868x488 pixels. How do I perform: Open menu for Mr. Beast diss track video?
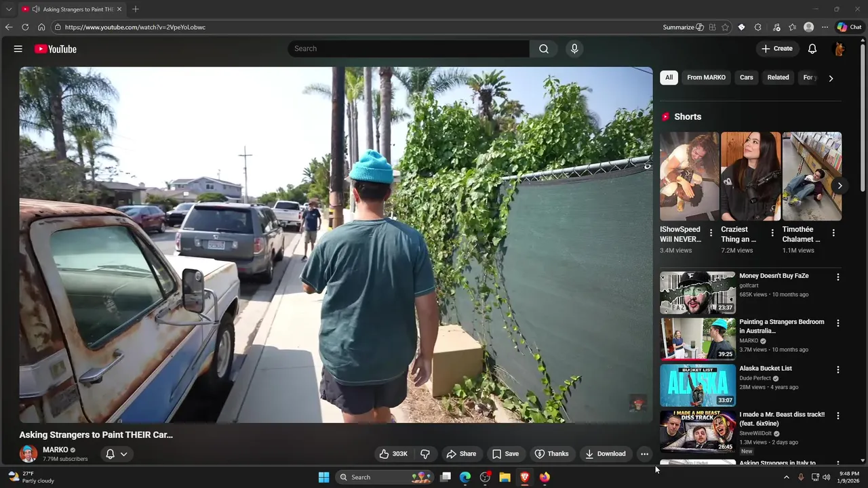[837, 415]
